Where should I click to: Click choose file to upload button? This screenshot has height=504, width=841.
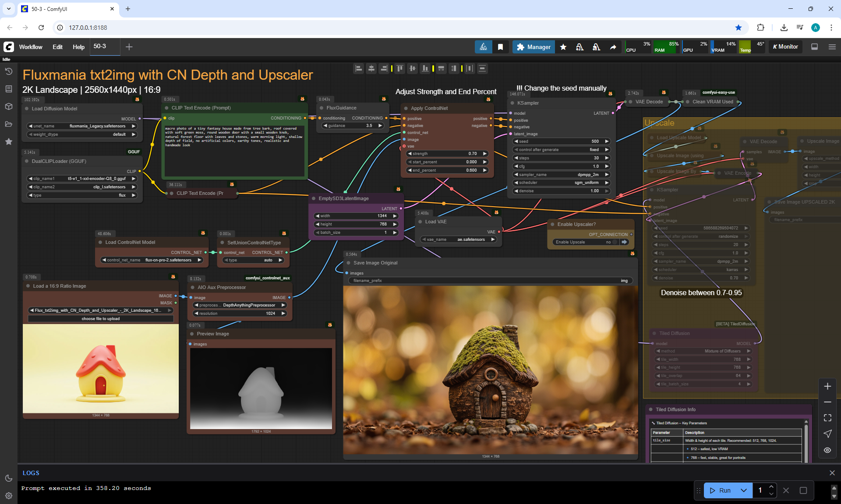click(x=101, y=319)
